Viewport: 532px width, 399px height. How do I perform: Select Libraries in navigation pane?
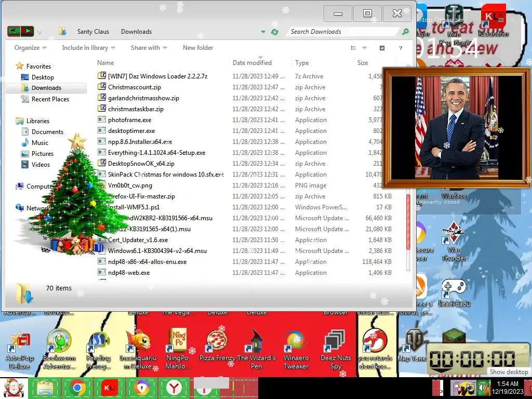tap(32, 121)
